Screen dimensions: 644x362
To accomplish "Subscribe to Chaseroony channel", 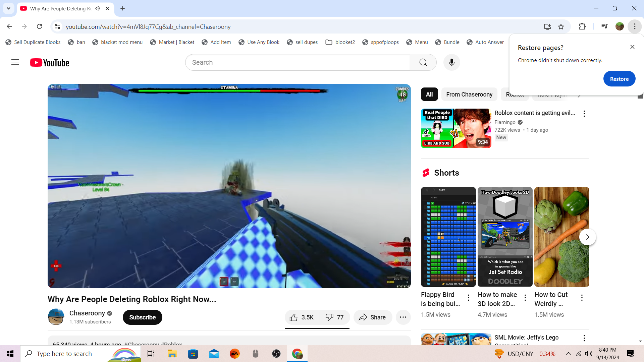I will pos(142,317).
